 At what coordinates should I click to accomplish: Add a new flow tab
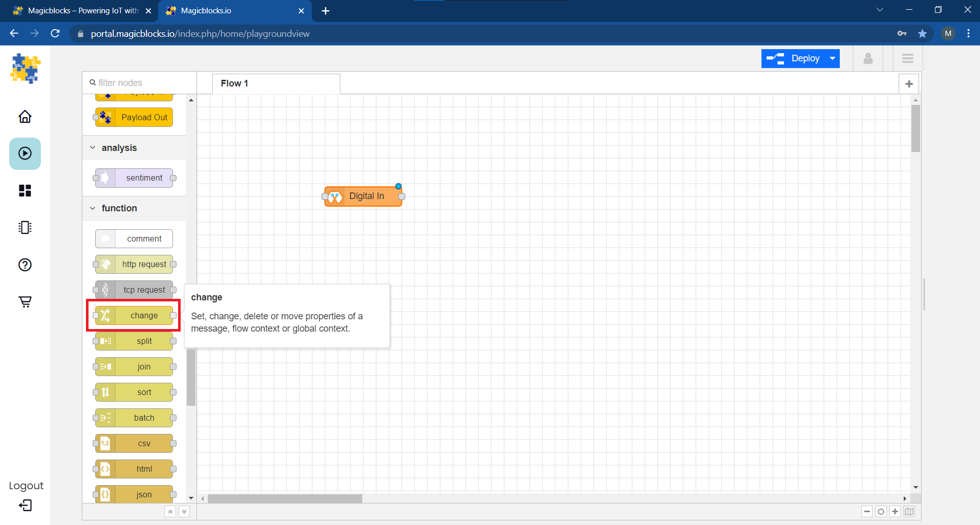(x=909, y=84)
